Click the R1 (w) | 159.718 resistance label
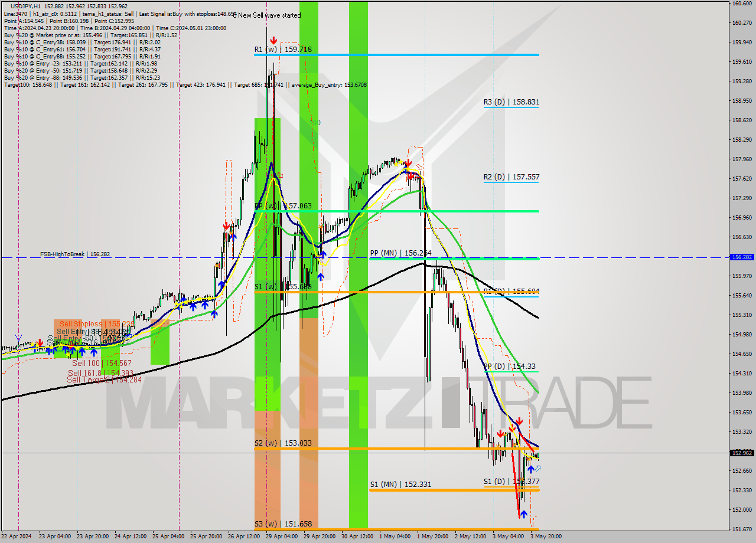756x543 pixels. [283, 50]
